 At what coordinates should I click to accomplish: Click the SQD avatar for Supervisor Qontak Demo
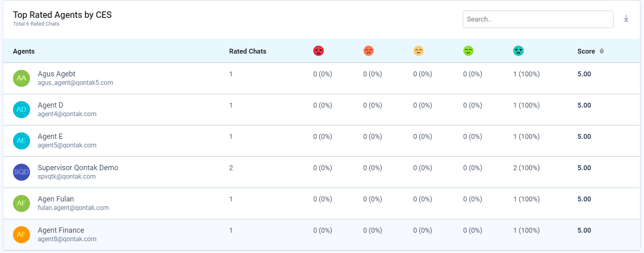tap(21, 172)
